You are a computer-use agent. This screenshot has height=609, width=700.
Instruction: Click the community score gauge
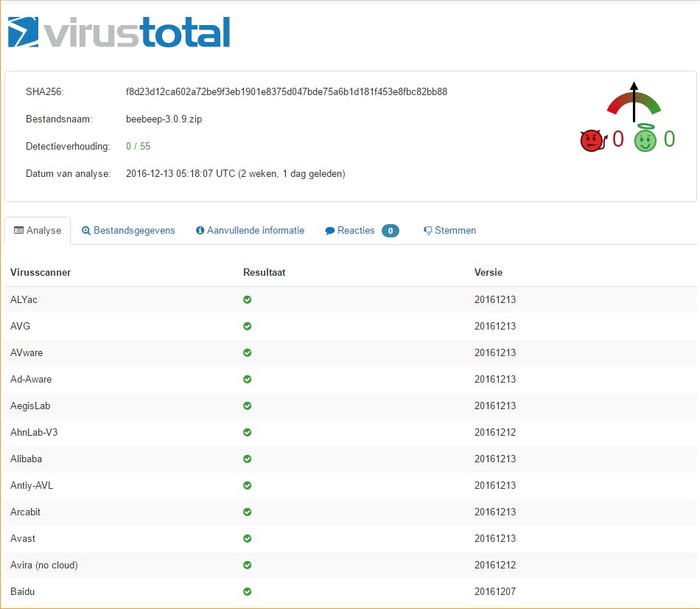point(634,102)
